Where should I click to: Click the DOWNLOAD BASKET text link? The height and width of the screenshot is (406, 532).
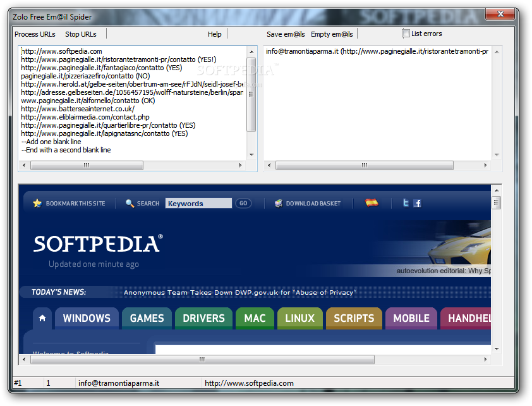313,204
